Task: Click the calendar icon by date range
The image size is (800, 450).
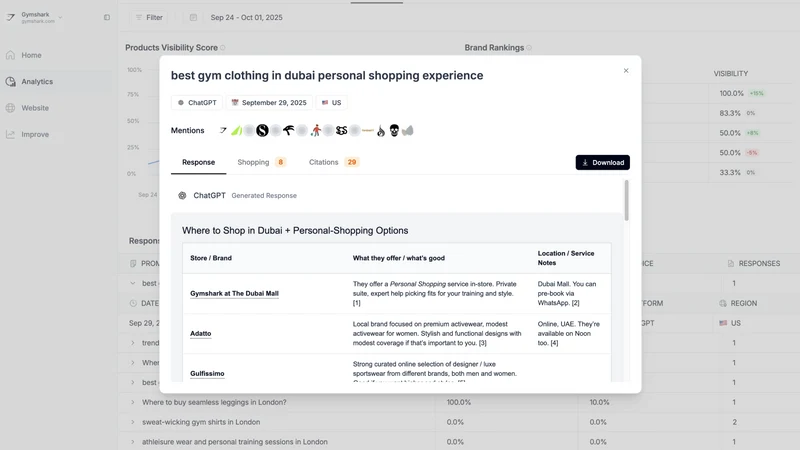Action: click(193, 17)
